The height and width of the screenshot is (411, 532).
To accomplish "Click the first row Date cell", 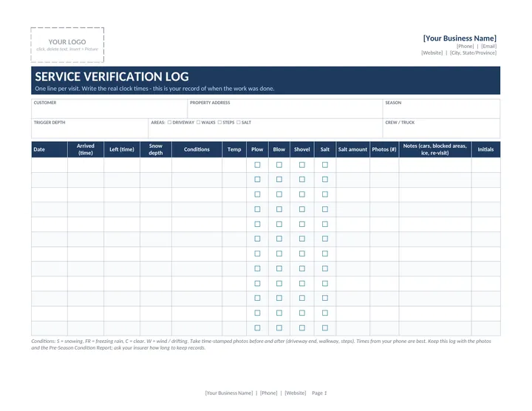I will (50, 165).
